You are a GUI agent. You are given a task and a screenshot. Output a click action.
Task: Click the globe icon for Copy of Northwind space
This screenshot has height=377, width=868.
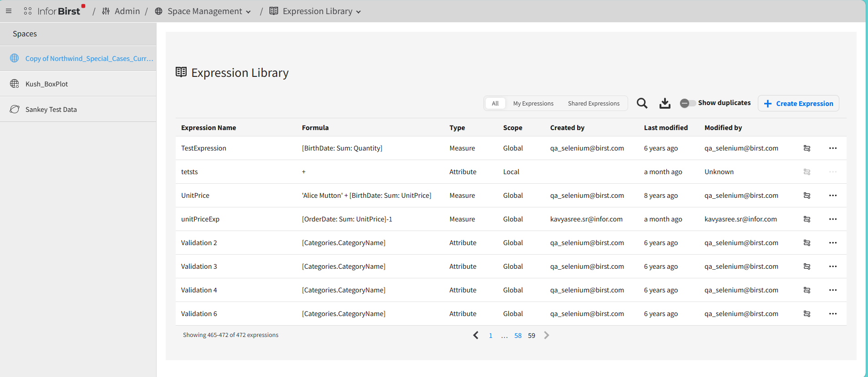pyautogui.click(x=15, y=58)
